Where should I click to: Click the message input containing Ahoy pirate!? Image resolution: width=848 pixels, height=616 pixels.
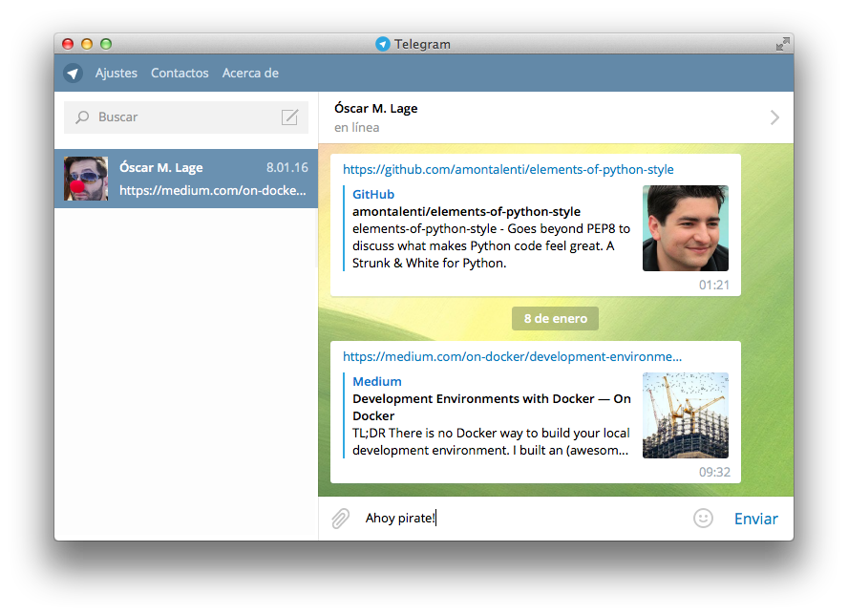[522, 519]
